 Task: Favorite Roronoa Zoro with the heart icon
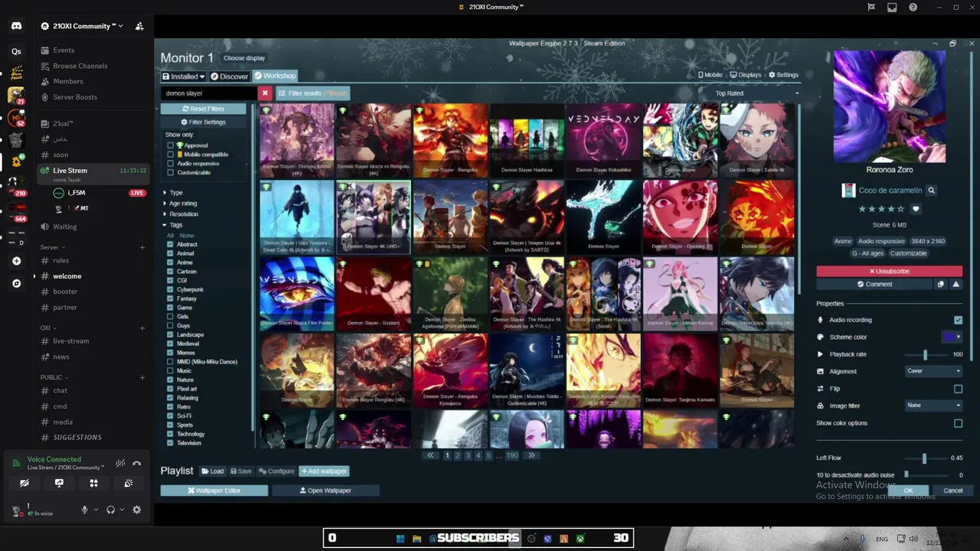(x=915, y=209)
